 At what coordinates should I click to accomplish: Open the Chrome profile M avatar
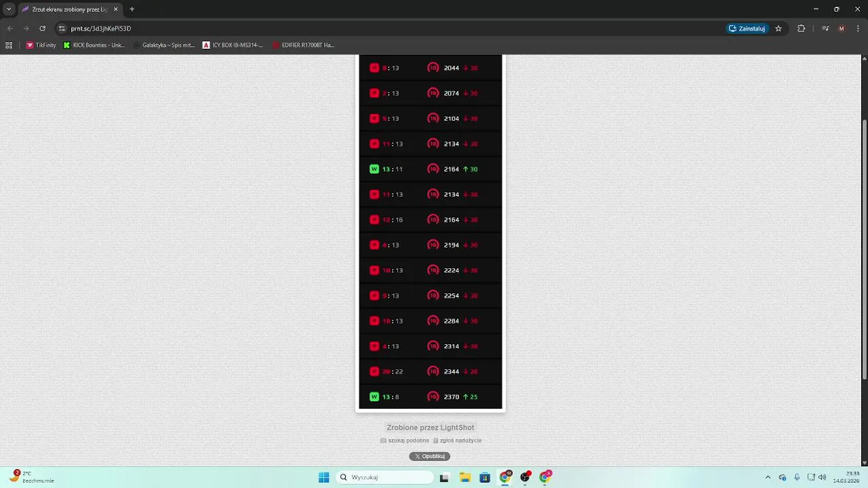click(842, 28)
